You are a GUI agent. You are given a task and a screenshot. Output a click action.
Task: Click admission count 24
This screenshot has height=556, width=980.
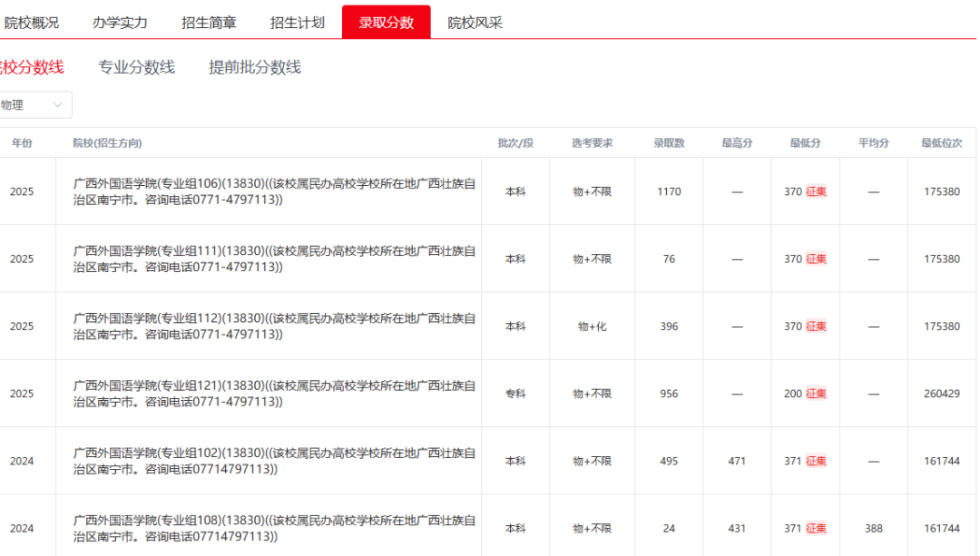point(669,529)
